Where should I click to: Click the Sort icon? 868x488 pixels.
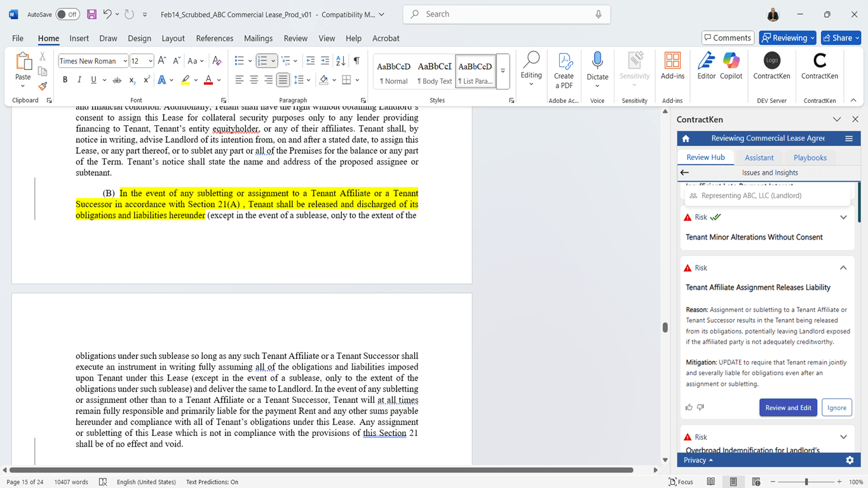click(341, 61)
